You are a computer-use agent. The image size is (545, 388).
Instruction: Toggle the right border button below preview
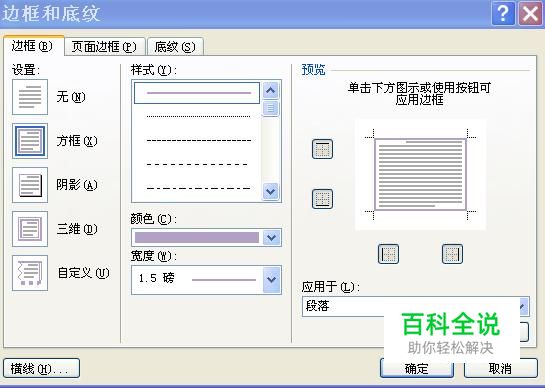(452, 254)
